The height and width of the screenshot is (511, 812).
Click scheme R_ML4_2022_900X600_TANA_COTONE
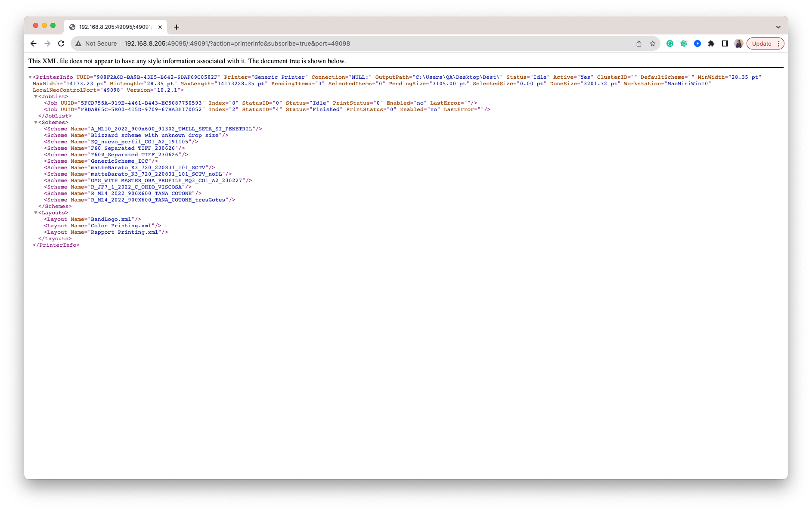coord(123,193)
